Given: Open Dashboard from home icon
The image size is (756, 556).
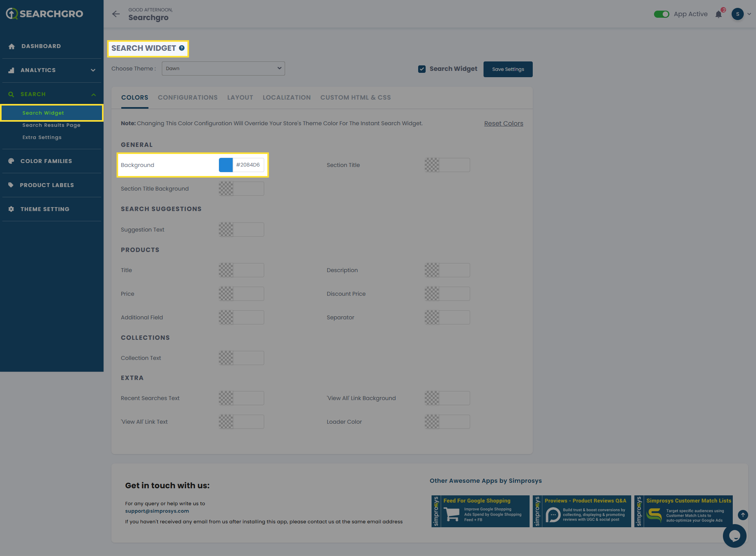Looking at the screenshot, I should (12, 46).
